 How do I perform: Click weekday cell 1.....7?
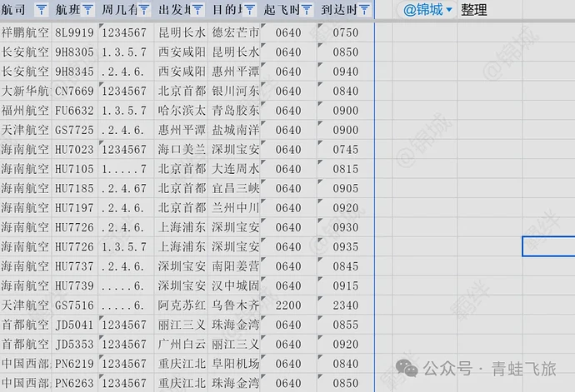click(x=126, y=169)
